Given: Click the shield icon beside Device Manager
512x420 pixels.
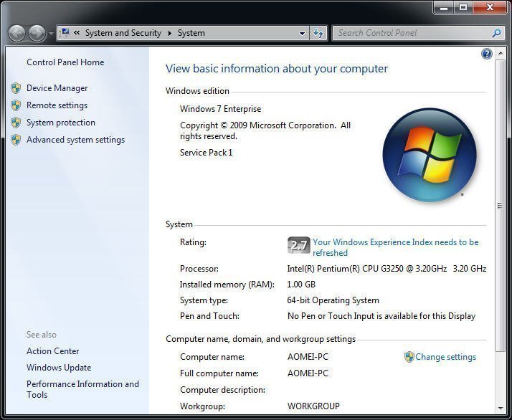Looking at the screenshot, I should (16, 88).
